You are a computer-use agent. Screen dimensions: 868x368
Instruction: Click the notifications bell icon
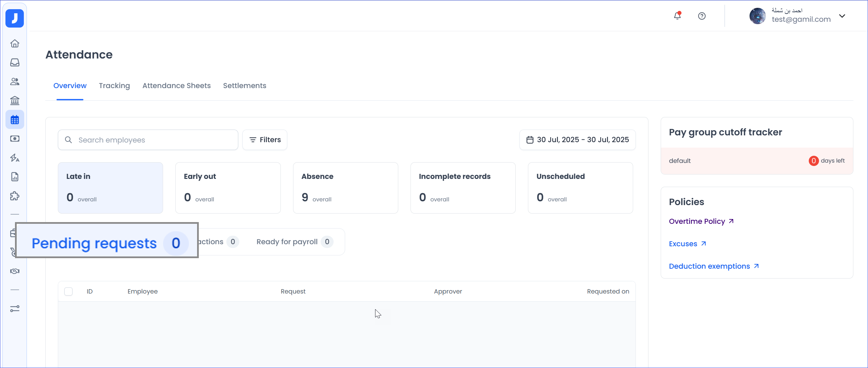coord(677,16)
